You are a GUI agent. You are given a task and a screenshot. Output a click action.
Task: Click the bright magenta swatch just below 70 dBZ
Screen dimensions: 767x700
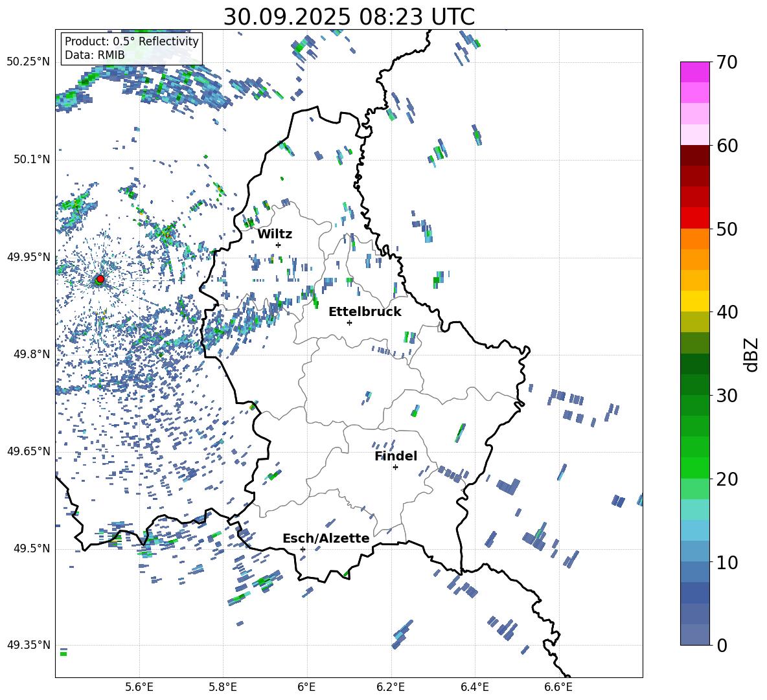[x=694, y=72]
